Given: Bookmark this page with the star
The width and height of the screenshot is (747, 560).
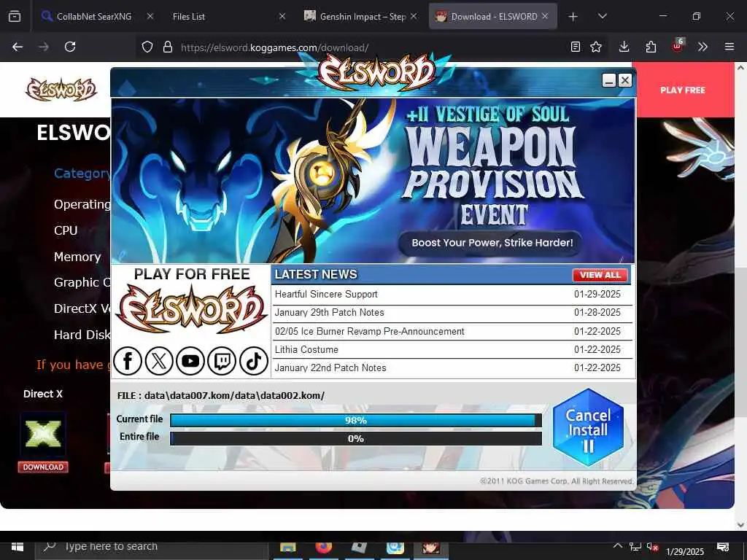Looking at the screenshot, I should 596,47.
